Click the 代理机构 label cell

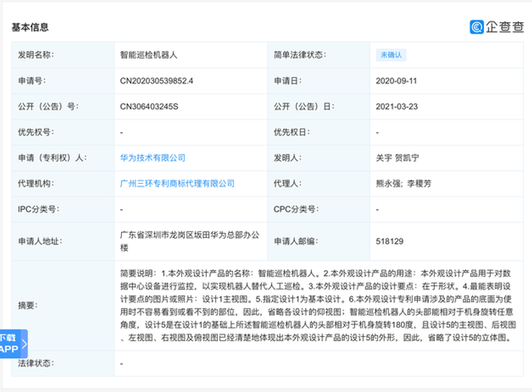click(x=63, y=183)
